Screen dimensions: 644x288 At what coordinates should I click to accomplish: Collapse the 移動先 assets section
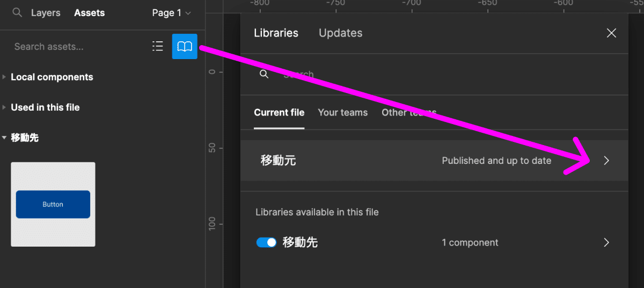[4, 138]
